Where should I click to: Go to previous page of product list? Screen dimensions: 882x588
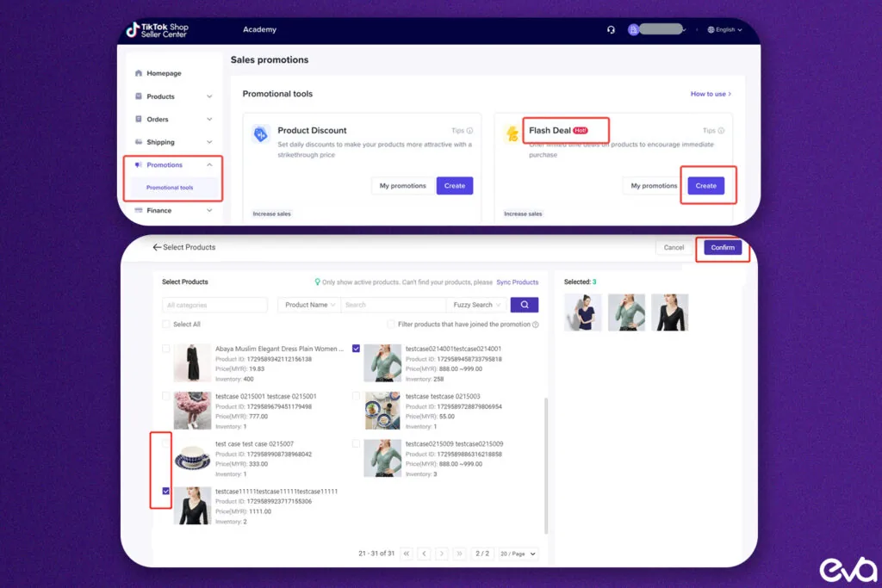(424, 554)
